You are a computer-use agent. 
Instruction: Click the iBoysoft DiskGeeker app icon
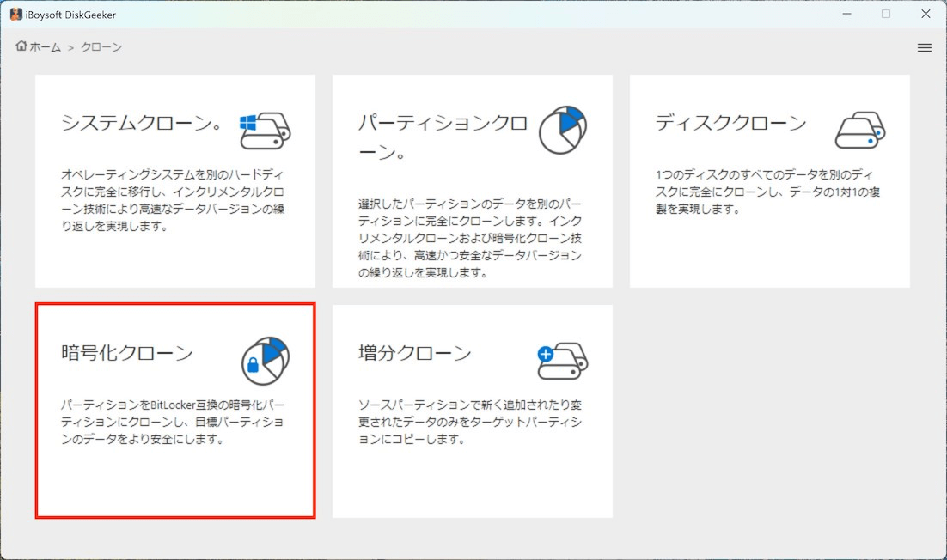pos(15,15)
